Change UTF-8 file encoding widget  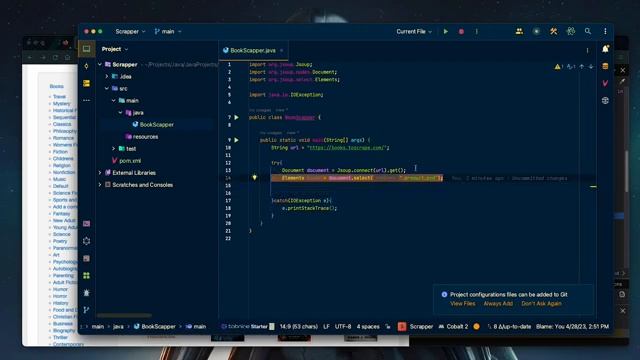pyautogui.click(x=343, y=327)
